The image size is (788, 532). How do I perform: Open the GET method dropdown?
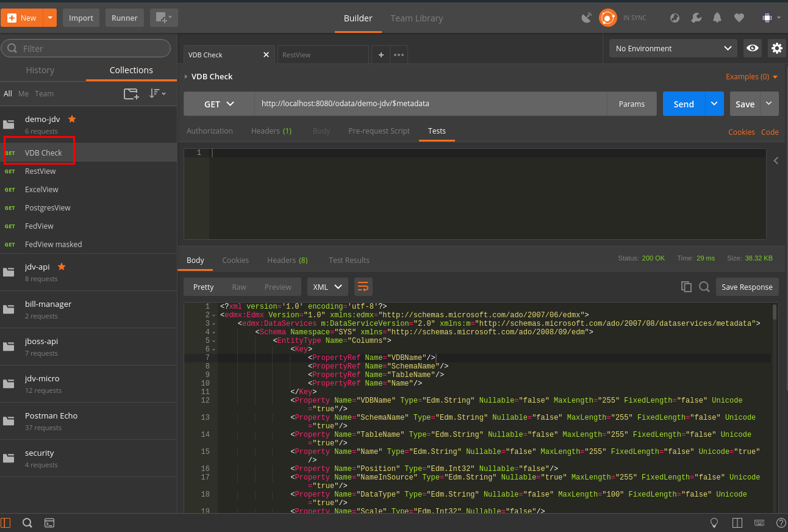click(219, 104)
